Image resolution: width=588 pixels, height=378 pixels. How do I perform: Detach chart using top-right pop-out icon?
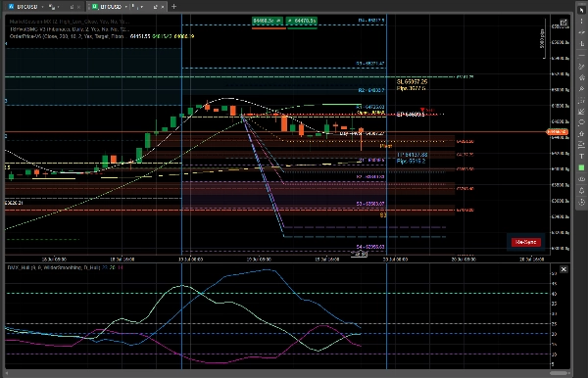pyautogui.click(x=563, y=23)
